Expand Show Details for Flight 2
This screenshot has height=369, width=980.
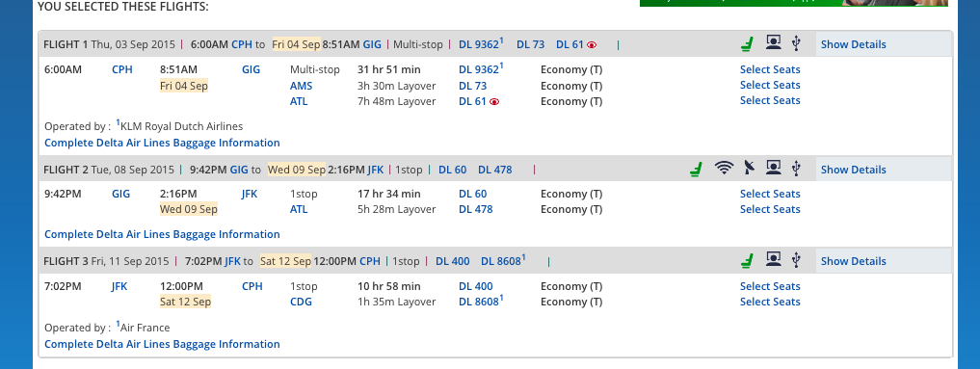853,170
